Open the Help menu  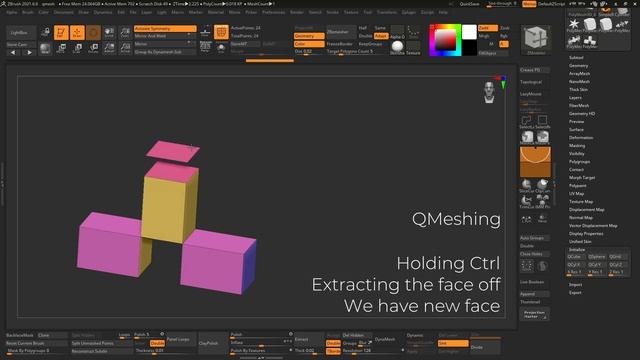coord(443,12)
